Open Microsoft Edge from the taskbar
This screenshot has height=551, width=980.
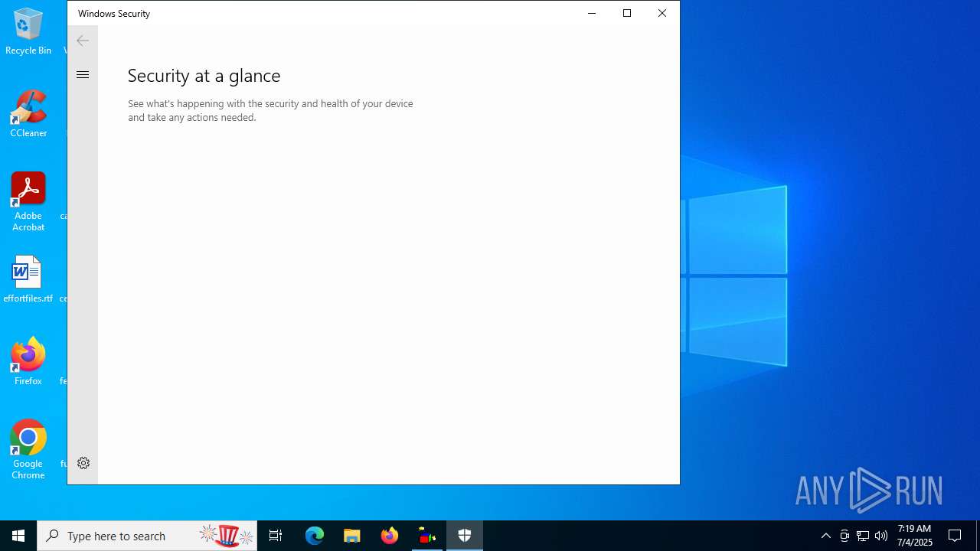point(315,536)
